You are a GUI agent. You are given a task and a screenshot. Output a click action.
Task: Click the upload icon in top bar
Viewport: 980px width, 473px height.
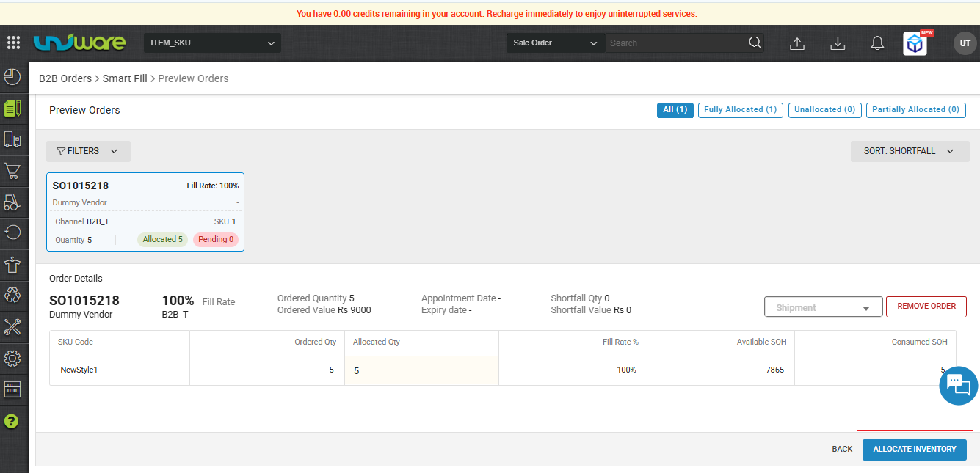click(797, 43)
